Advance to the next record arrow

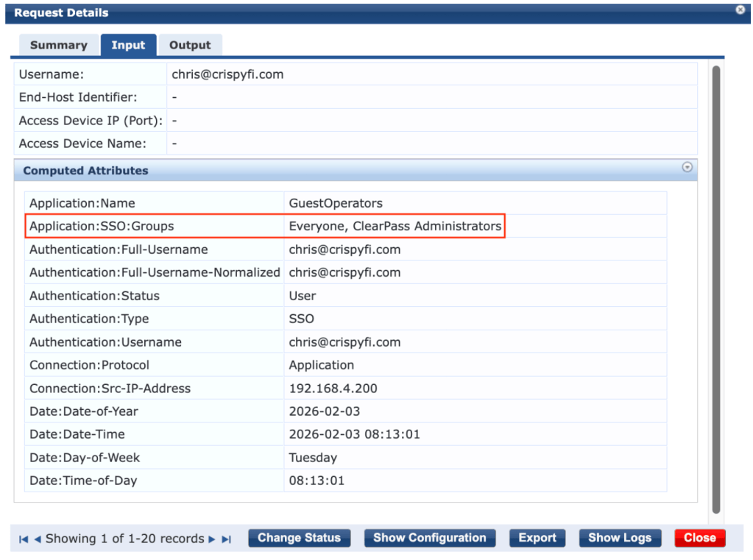tap(212, 539)
